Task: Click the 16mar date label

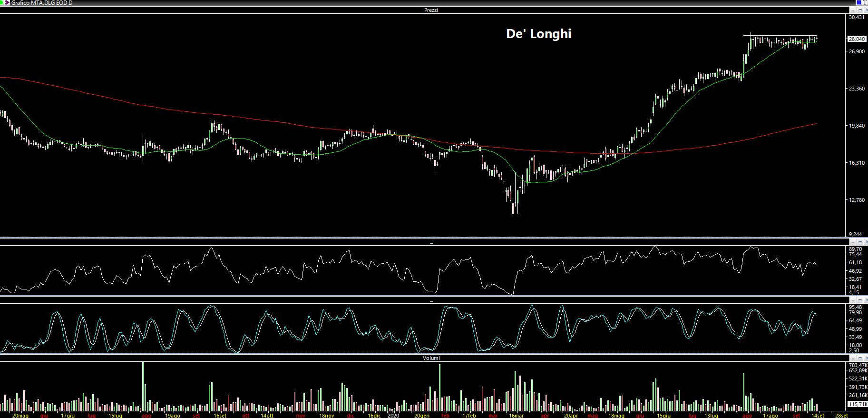Action: [x=517, y=415]
